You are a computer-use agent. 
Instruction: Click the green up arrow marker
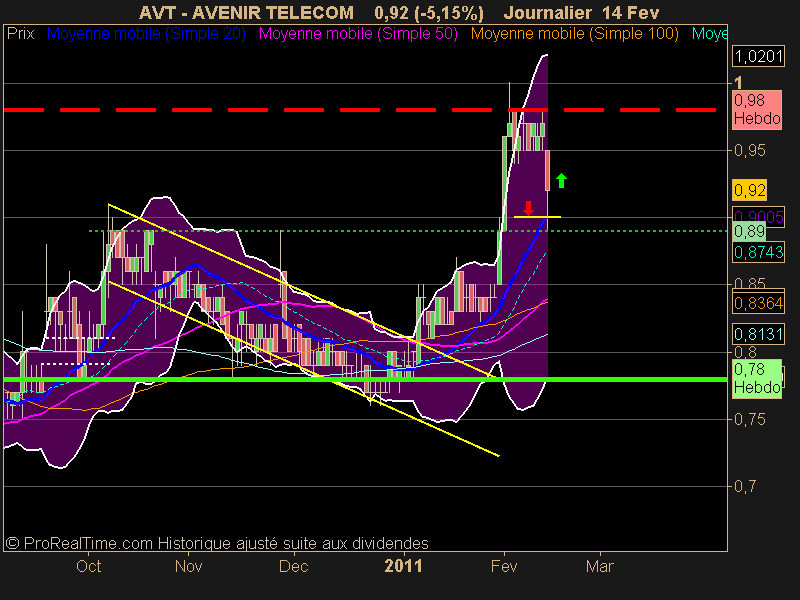(x=561, y=181)
